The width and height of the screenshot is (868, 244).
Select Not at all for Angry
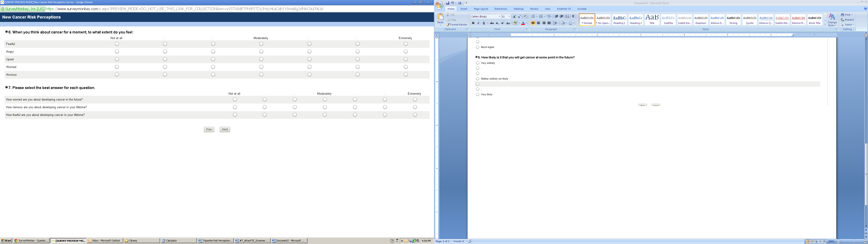[x=117, y=52]
